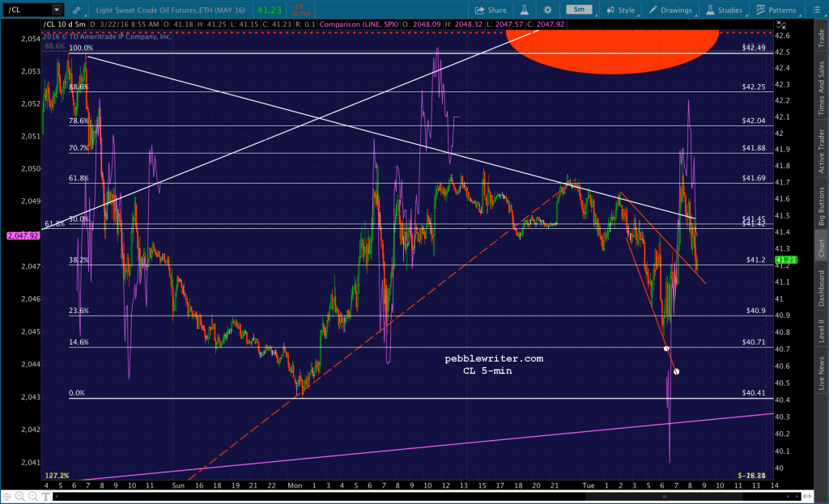The image size is (829, 504).
Task: Open the Studies menu
Action: [725, 10]
